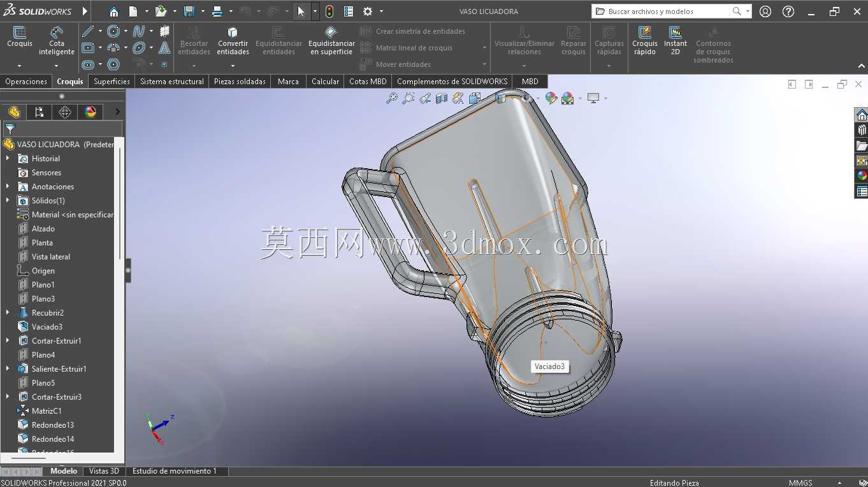Viewport: 868px width, 487px height.
Task: Switch to the Superficies tab
Action: point(112,81)
